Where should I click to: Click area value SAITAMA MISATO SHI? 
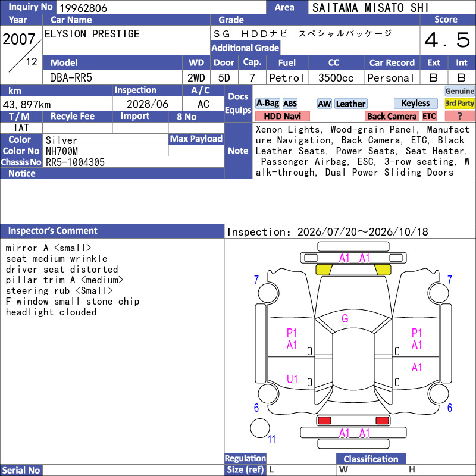coord(370,8)
